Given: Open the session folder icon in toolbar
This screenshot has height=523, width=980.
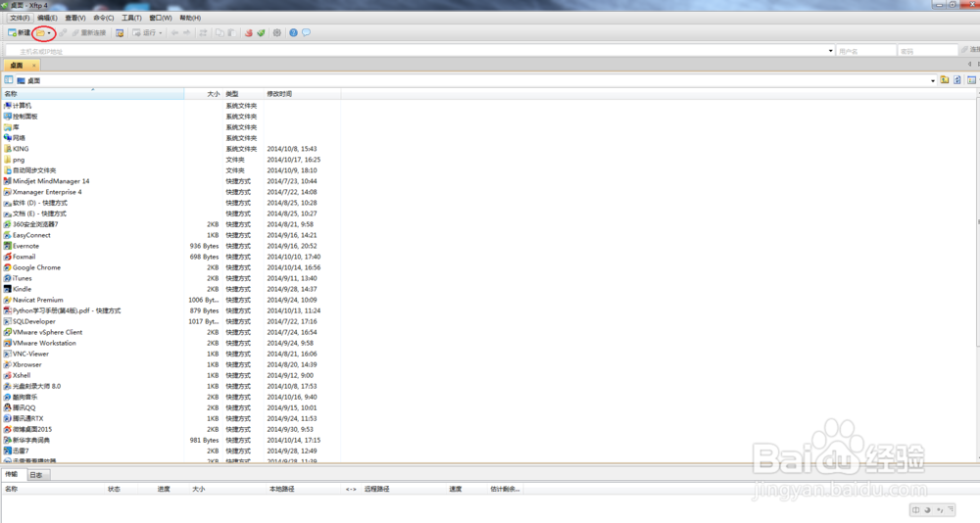Looking at the screenshot, I should pyautogui.click(x=40, y=32).
